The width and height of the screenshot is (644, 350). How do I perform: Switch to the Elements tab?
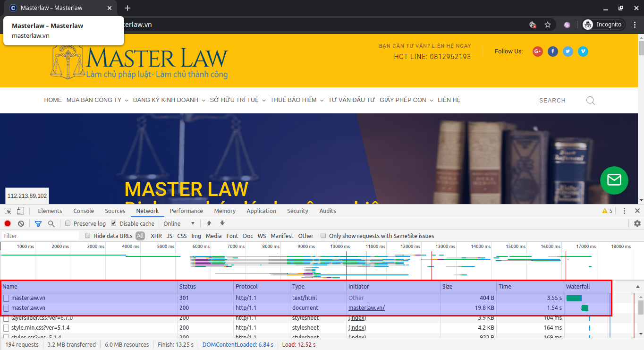click(x=50, y=211)
